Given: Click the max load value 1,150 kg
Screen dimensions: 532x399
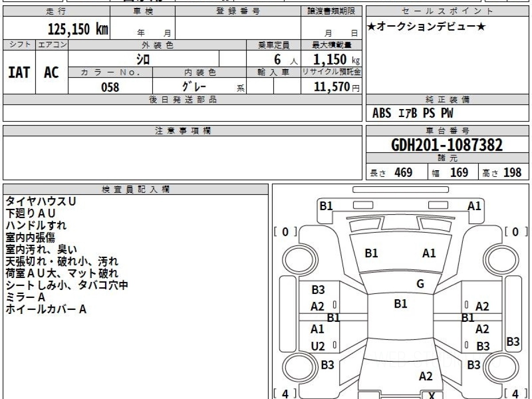Looking at the screenshot, I should pos(336,59).
